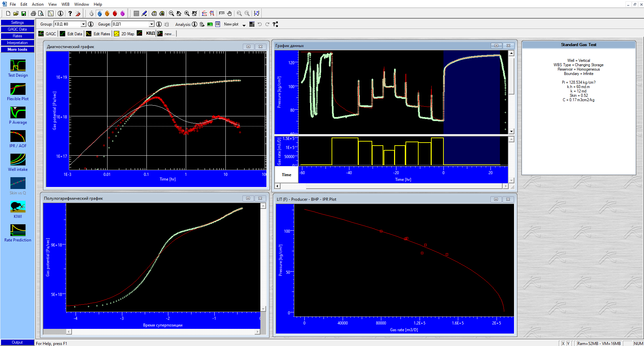Click the red horizontal line tool icon
644x346 pixels.
(x=204, y=13)
